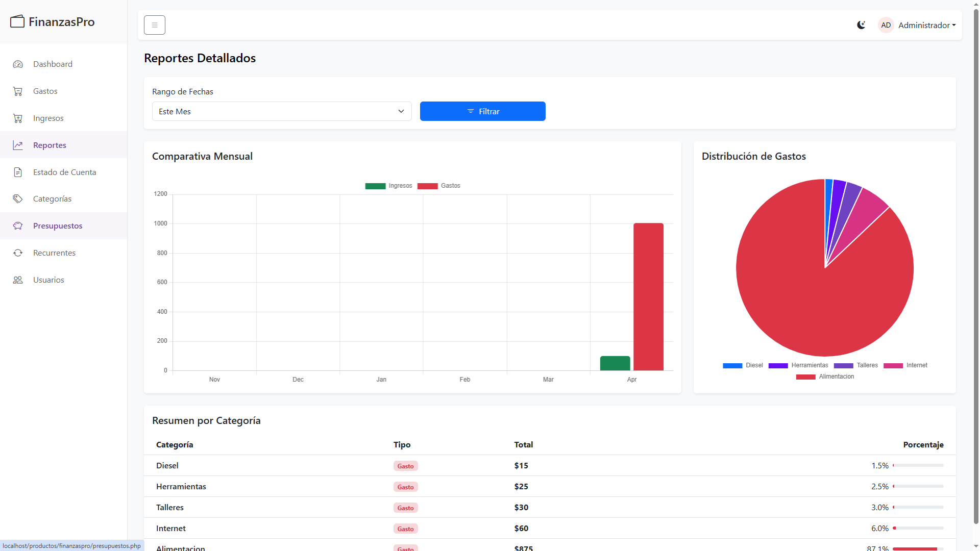Click the page vertical scrollbar
The image size is (980, 551).
(x=976, y=265)
